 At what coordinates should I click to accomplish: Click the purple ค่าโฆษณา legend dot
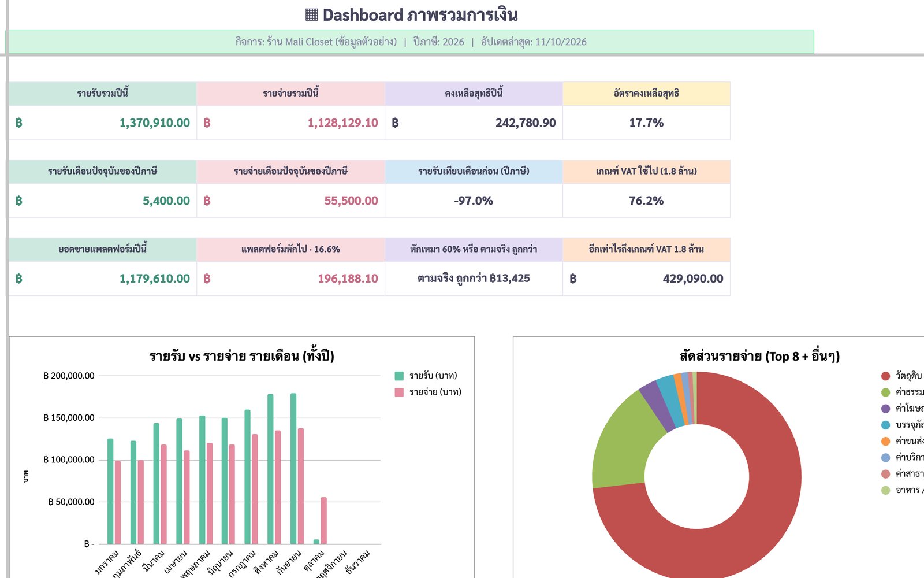[885, 409]
